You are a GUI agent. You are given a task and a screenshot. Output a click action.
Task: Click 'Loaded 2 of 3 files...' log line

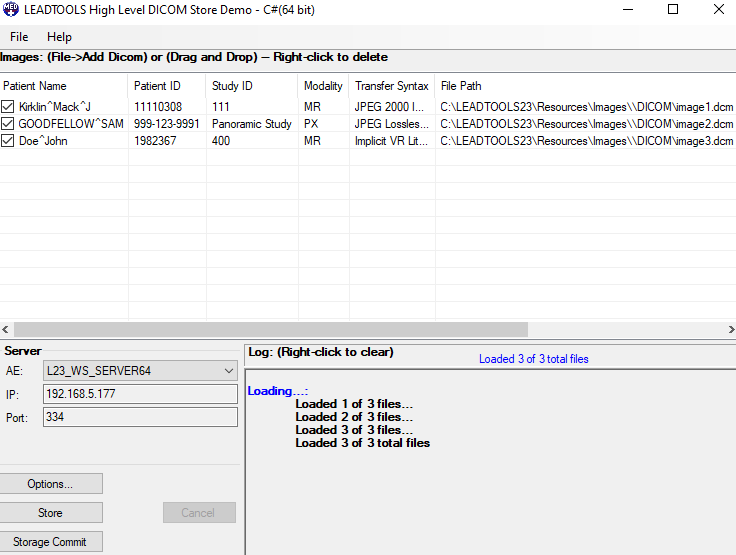pos(354,417)
